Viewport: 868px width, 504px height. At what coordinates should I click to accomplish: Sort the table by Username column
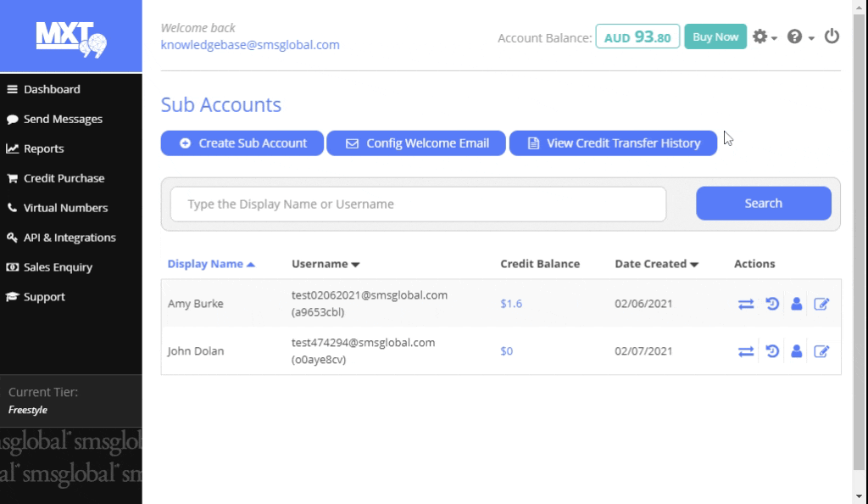325,264
